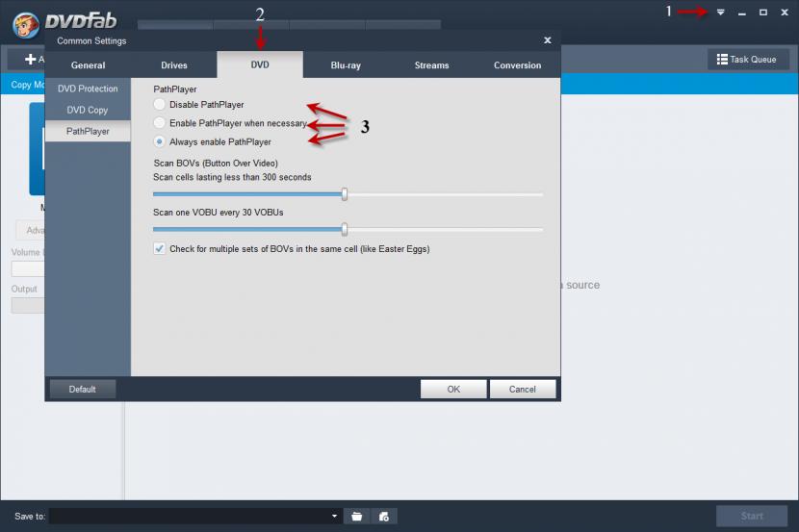Click Cancel in Common Settings

click(523, 389)
